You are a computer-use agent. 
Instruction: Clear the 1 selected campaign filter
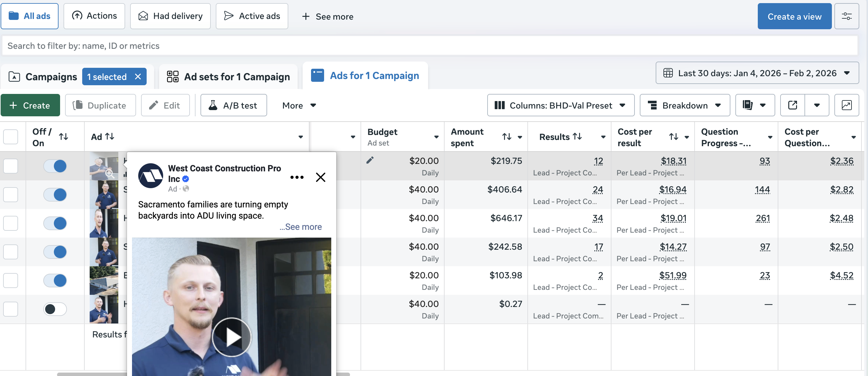[138, 77]
